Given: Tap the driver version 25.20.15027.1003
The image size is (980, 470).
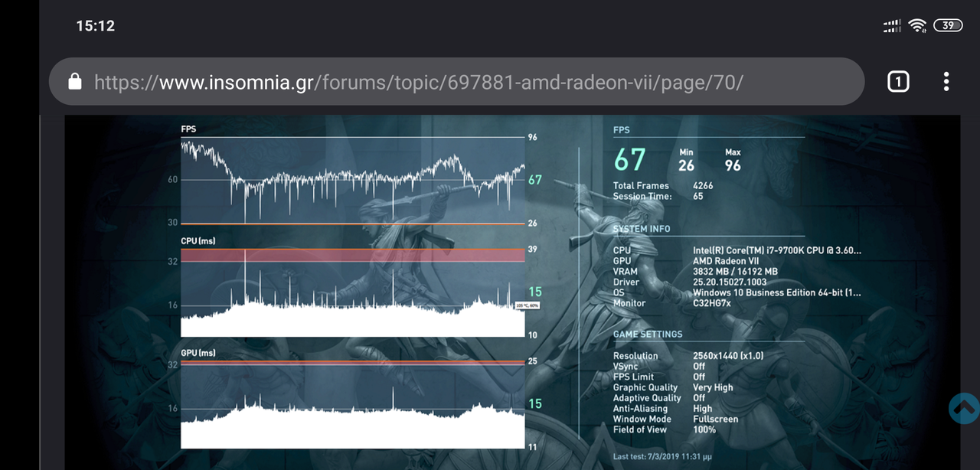Looking at the screenshot, I should 730,282.
